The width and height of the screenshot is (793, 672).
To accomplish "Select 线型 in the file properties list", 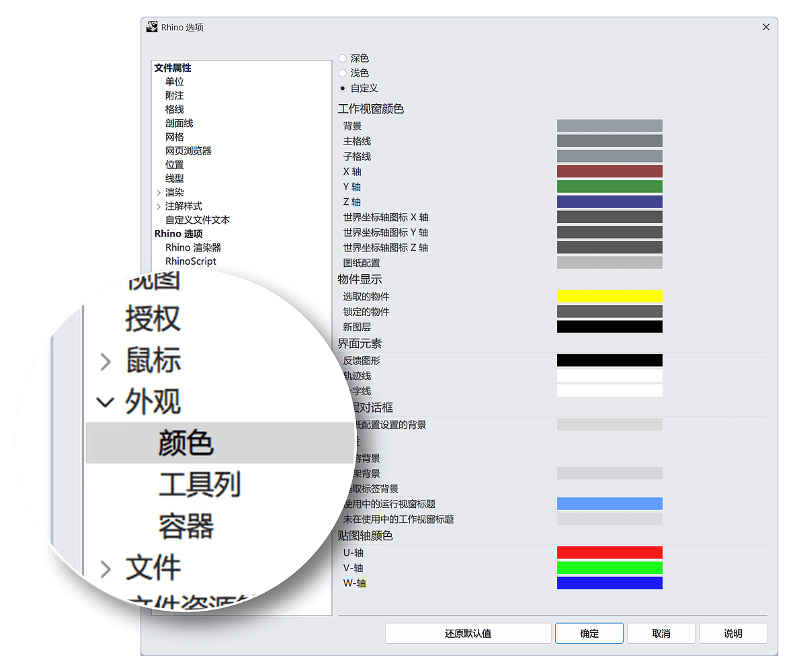I will tap(174, 178).
